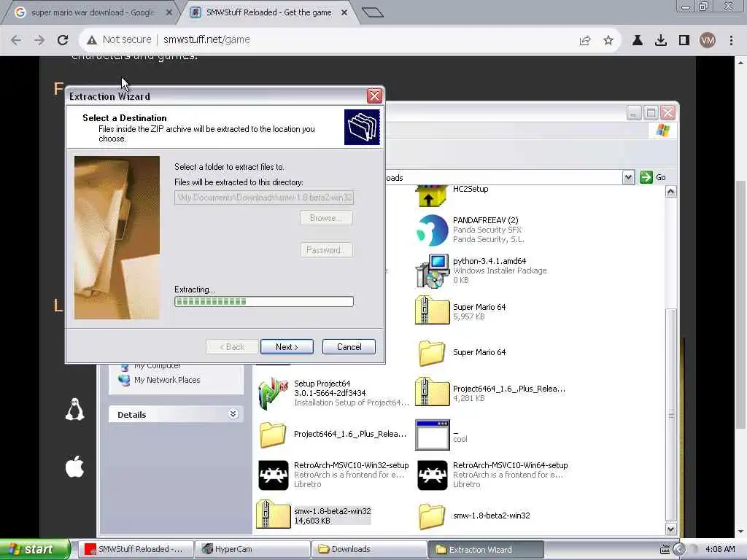This screenshot has height=560, width=747.
Task: Click Next in the Extraction Wizard
Action: click(287, 346)
